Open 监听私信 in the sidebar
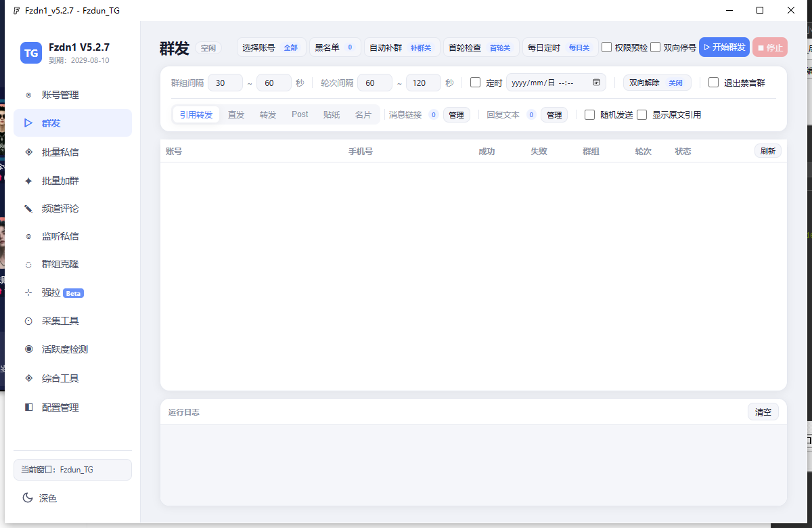 [x=72, y=236]
